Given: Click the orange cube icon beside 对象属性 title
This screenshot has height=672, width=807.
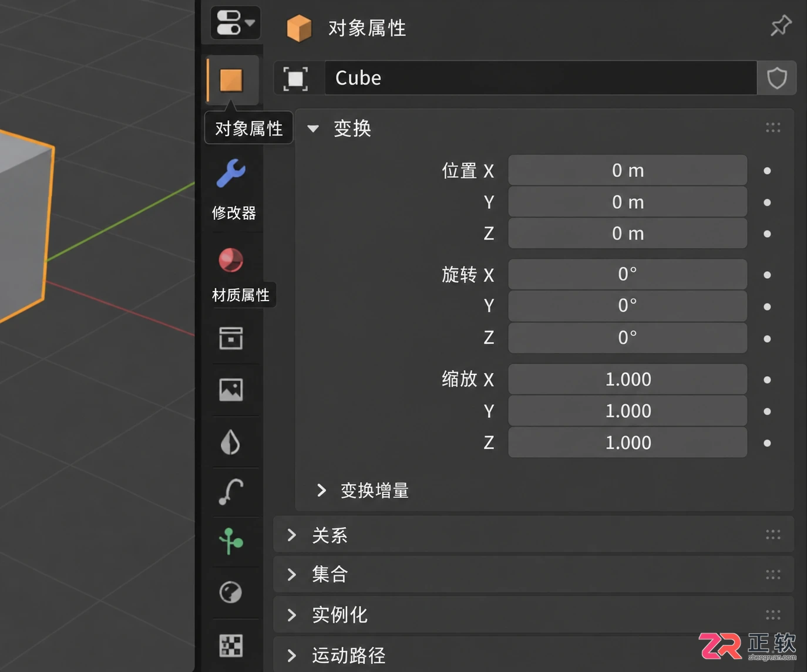Looking at the screenshot, I should pyautogui.click(x=299, y=28).
